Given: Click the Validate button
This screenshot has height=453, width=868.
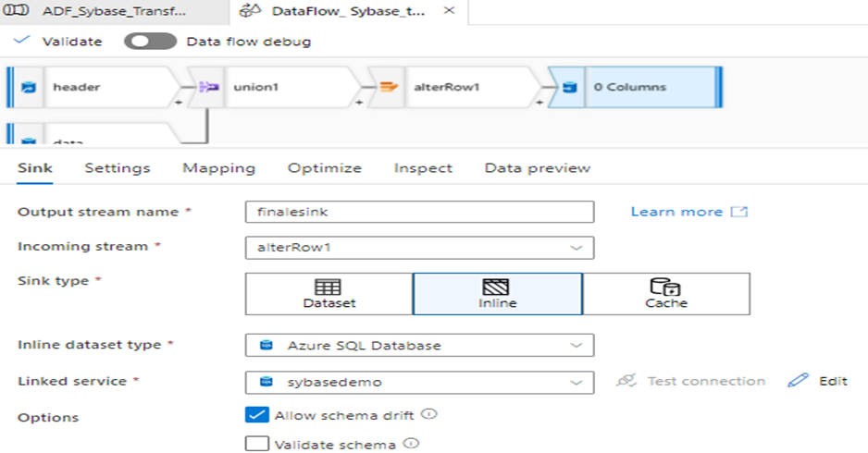Looking at the screenshot, I should (x=58, y=41).
